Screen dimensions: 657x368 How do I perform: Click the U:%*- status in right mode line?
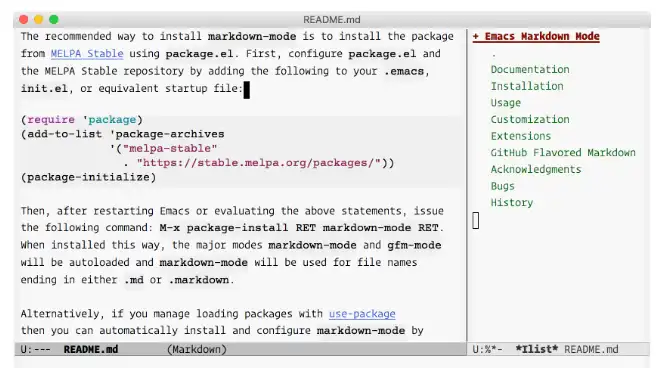(x=488, y=349)
